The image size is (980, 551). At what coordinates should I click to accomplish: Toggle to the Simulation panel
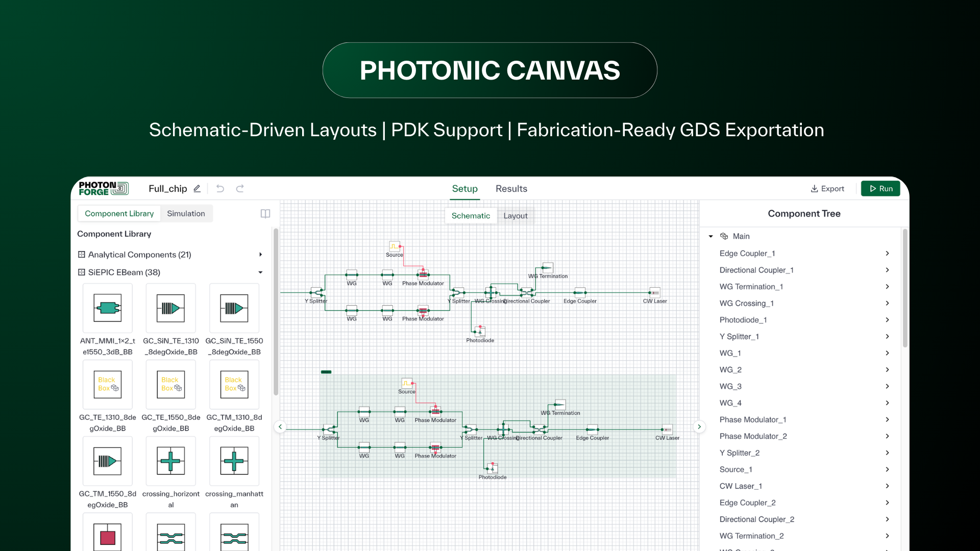tap(186, 213)
